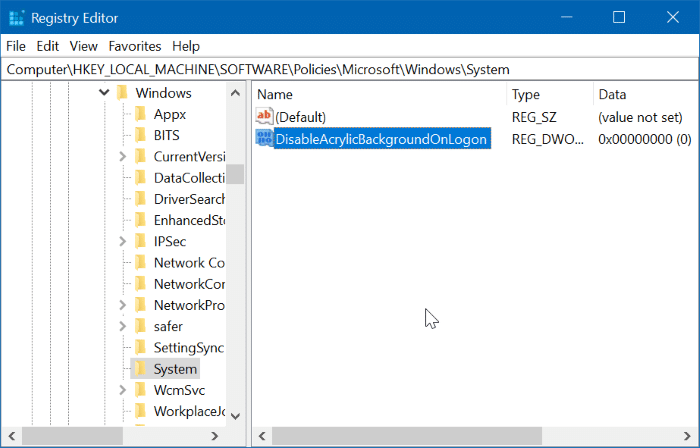Select the Windows key label
The width and height of the screenshot is (700, 448).
[163, 93]
